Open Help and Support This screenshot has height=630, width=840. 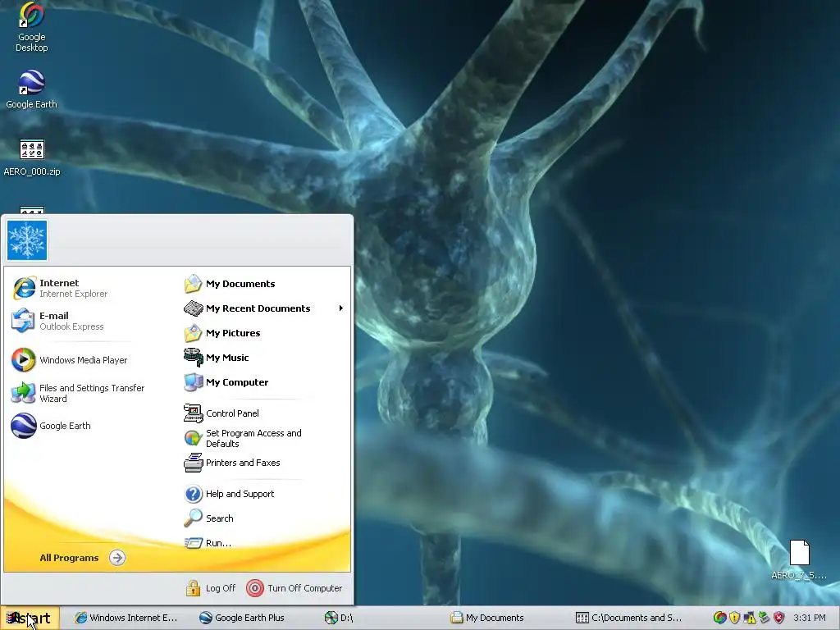coord(229,494)
